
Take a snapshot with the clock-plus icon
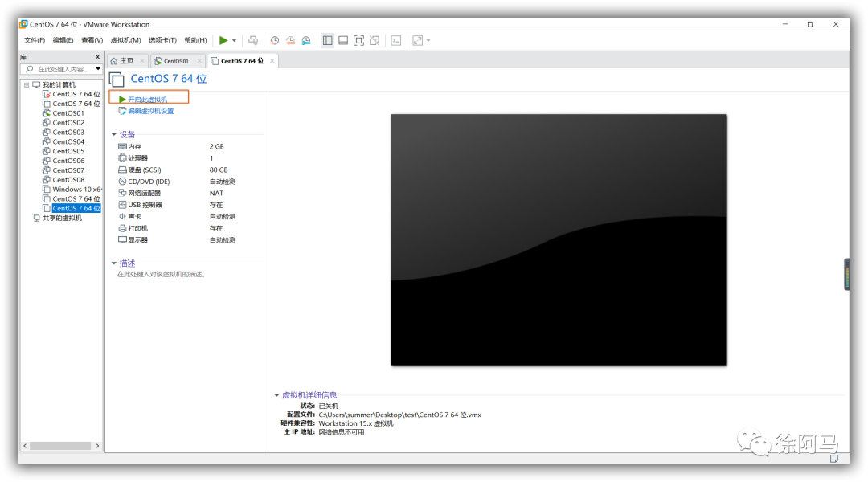275,40
